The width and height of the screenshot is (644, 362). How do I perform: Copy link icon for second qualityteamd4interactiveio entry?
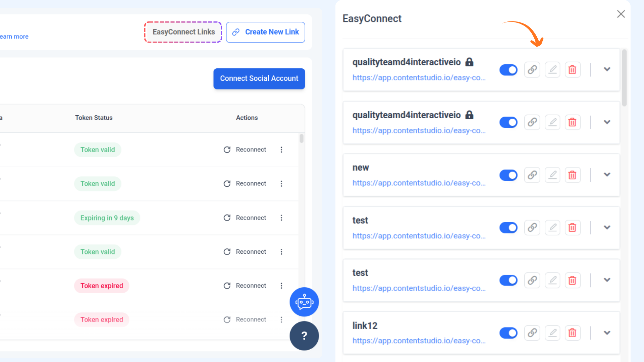[532, 122]
